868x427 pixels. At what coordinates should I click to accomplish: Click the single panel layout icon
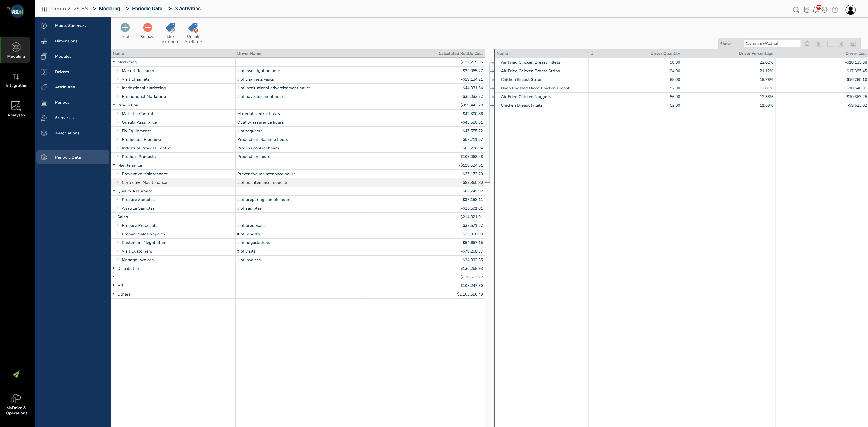[x=830, y=43]
